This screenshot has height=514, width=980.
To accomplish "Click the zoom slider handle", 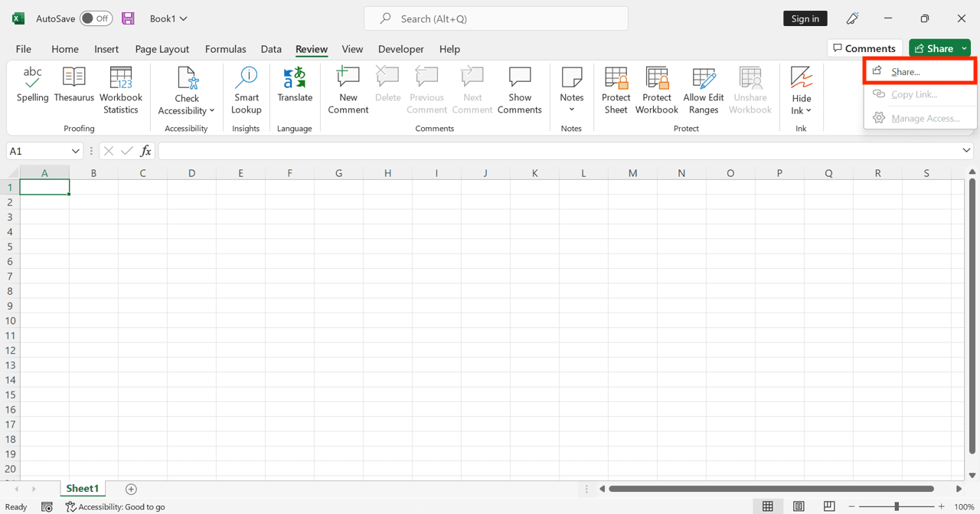I will tap(897, 506).
